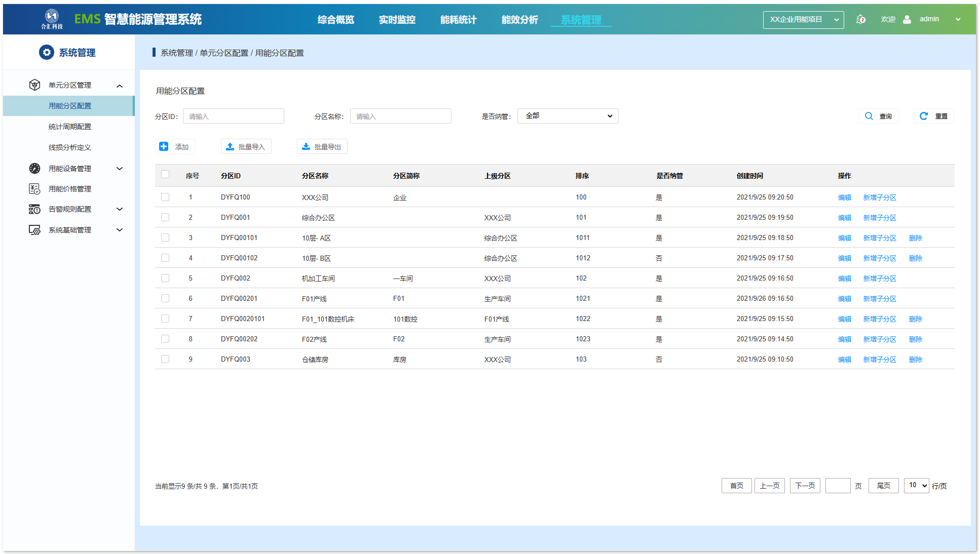The image size is (980, 554).
Task: Click the 系统基础管理 sidebar icon
Action: pos(34,230)
